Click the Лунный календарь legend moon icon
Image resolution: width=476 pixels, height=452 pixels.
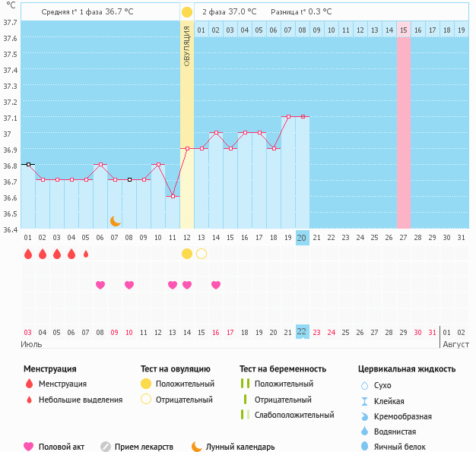pyautogui.click(x=197, y=447)
